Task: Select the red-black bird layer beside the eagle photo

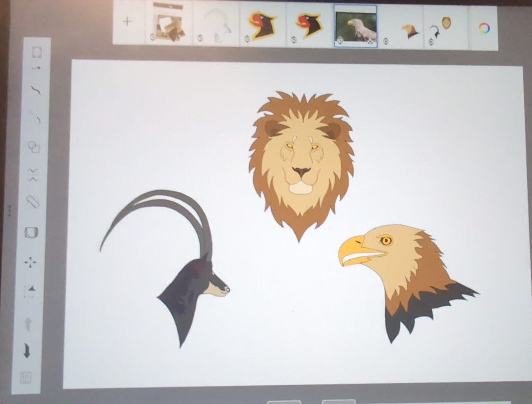Action: coord(310,26)
